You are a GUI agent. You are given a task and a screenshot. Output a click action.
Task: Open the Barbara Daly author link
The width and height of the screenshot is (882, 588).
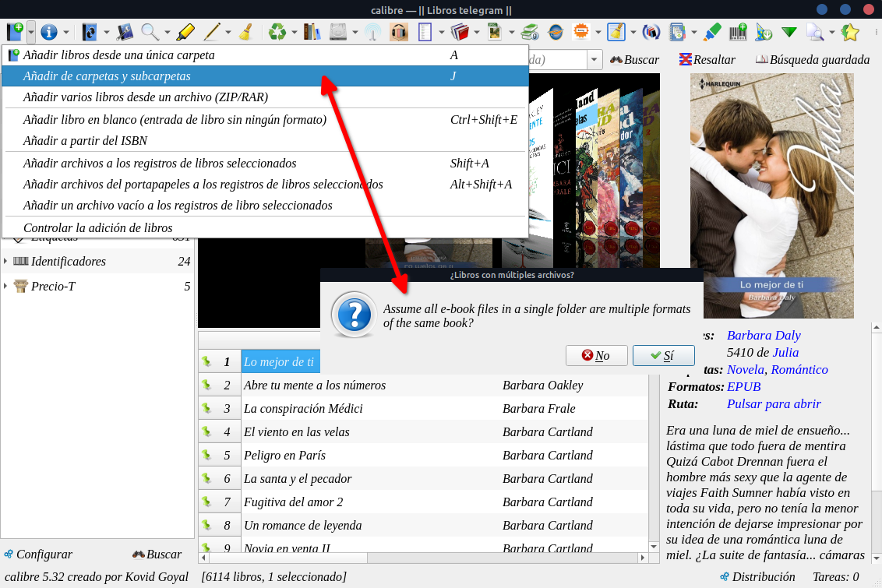pyautogui.click(x=764, y=336)
